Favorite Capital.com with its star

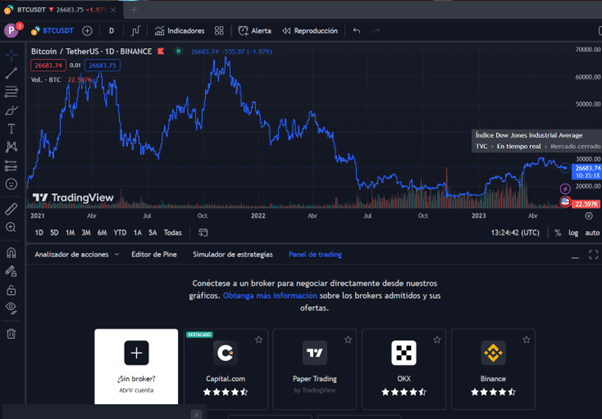coord(259,340)
